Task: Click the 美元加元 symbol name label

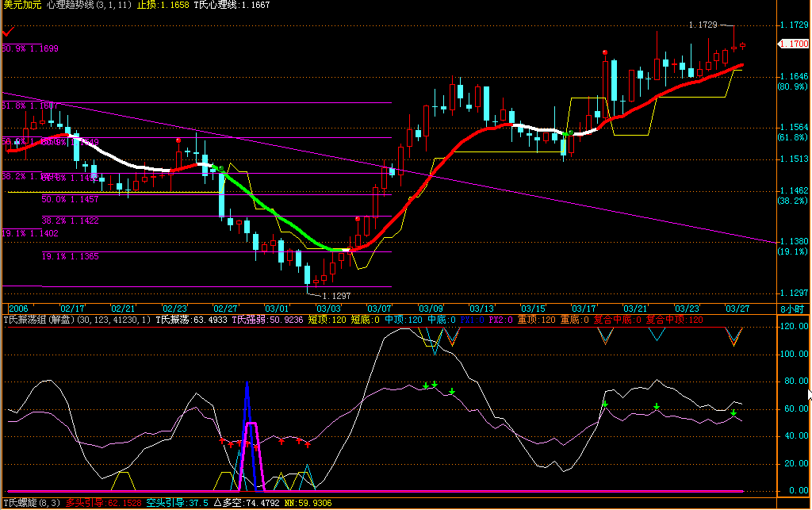Action: click(22, 5)
